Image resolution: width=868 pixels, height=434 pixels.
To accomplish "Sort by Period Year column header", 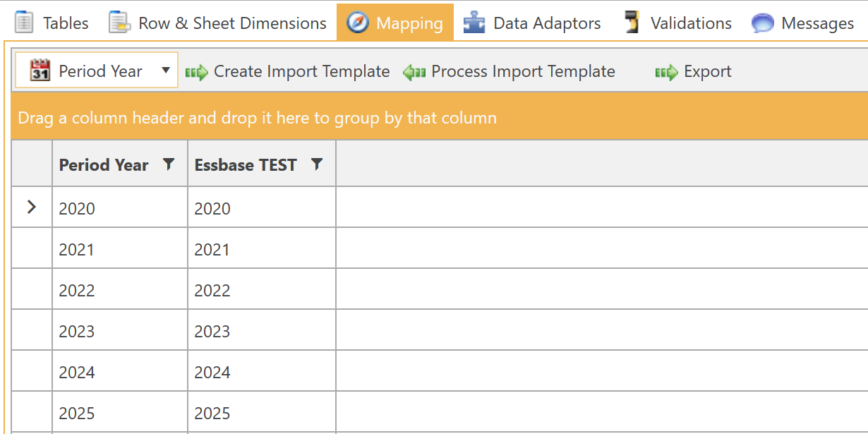I will pyautogui.click(x=104, y=165).
